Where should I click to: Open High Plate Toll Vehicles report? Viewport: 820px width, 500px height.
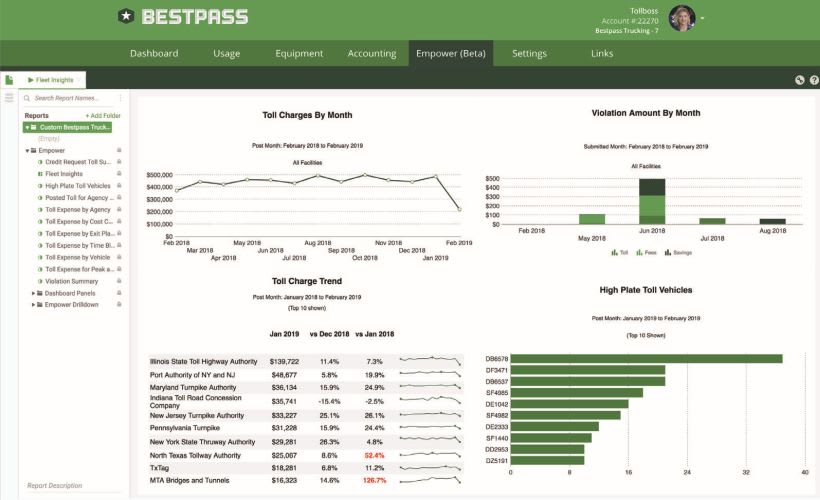[x=77, y=186]
